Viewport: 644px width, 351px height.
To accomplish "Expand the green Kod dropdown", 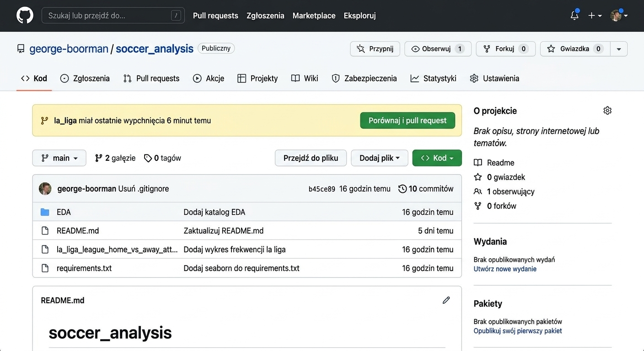I will tap(437, 158).
